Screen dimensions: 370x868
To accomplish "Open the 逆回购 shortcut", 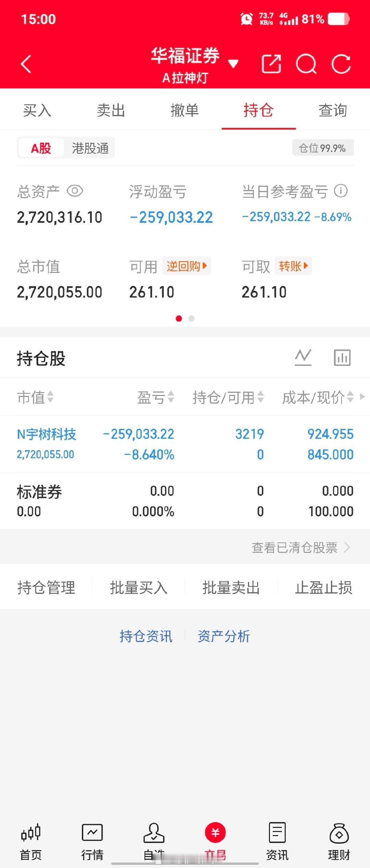I will (187, 266).
